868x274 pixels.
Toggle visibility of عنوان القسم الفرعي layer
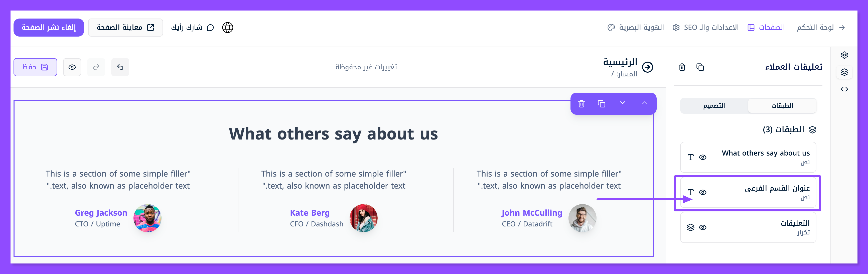[x=702, y=192]
